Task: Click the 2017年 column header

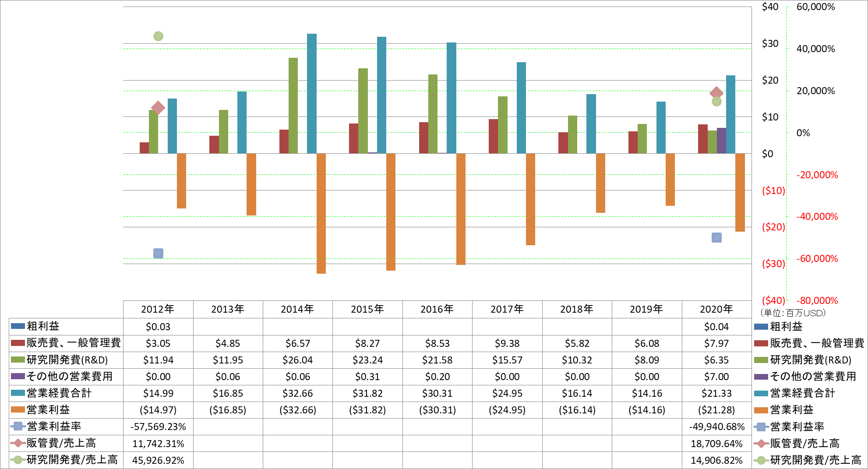Action: [507, 309]
